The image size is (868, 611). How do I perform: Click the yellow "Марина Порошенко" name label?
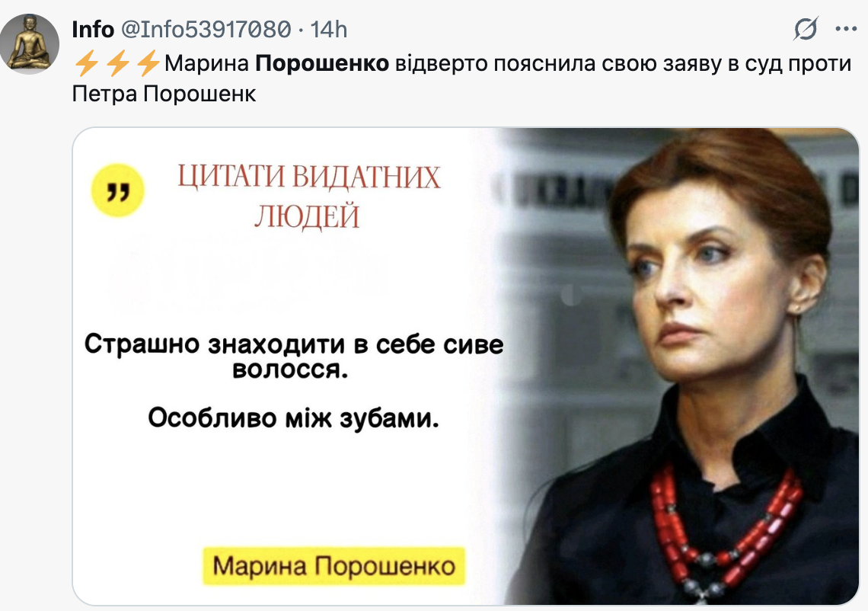point(333,566)
